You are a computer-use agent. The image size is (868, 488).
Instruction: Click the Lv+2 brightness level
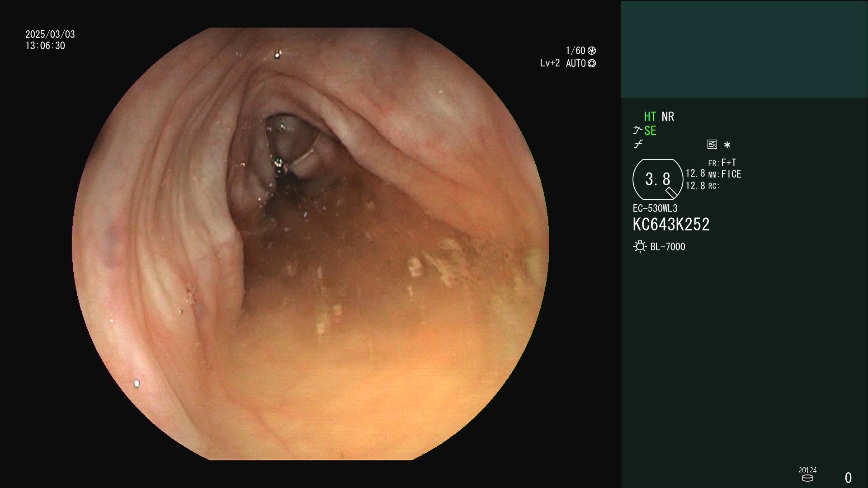[x=550, y=63]
